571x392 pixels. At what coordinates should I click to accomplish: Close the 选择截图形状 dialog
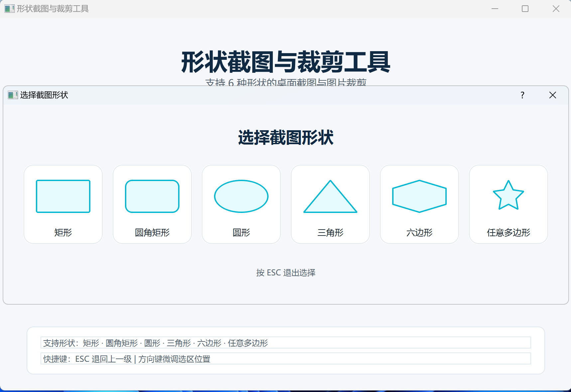point(553,95)
